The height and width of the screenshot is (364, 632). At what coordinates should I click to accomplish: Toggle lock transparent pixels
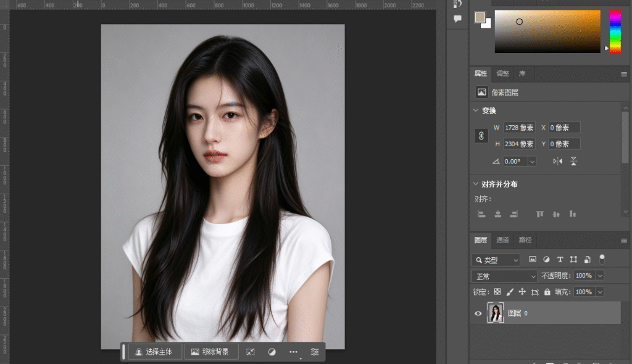[497, 292]
